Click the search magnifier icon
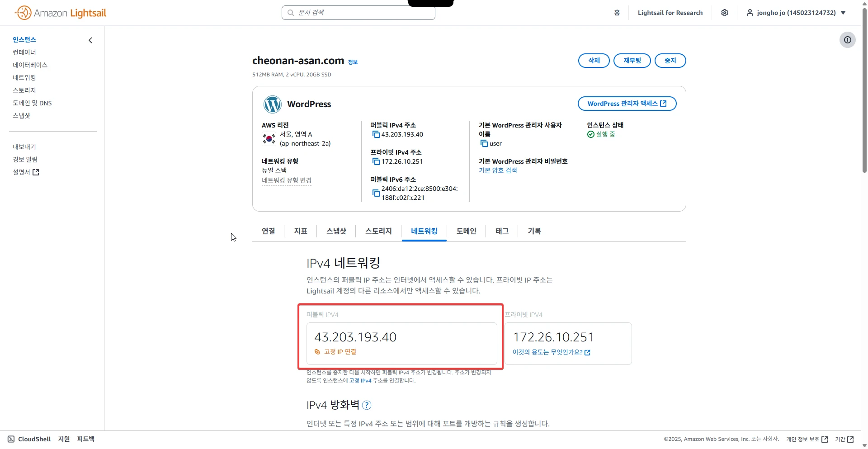 291,13
